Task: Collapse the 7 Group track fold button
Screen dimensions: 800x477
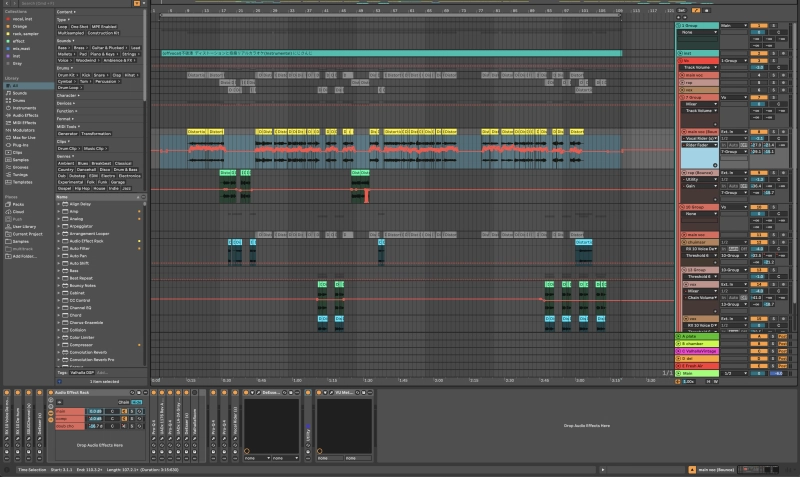Action: tap(680, 97)
